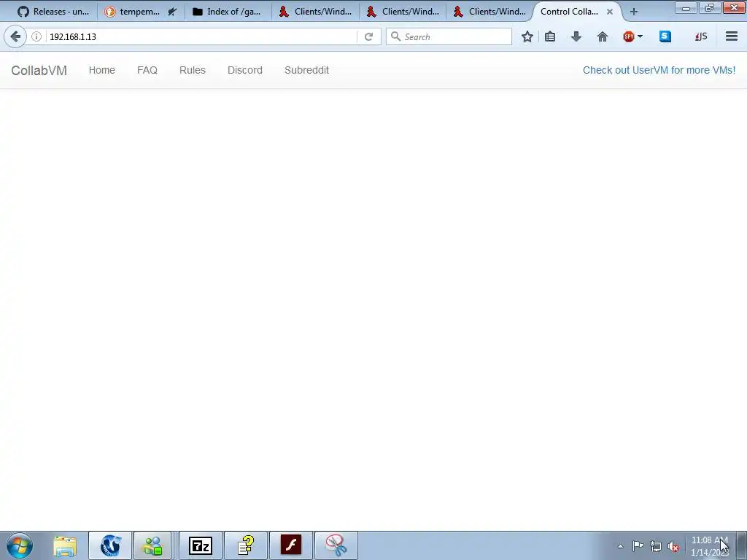Click the search magnifier icon
Screen dimensions: 747x560
tap(395, 36)
